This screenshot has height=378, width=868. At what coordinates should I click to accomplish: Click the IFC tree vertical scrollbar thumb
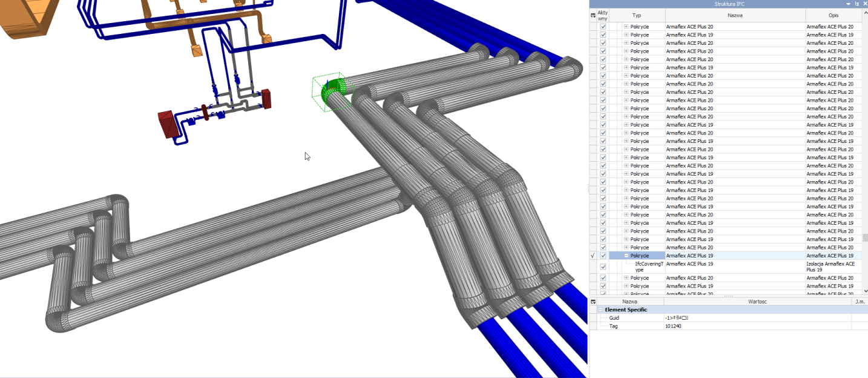[x=865, y=237]
